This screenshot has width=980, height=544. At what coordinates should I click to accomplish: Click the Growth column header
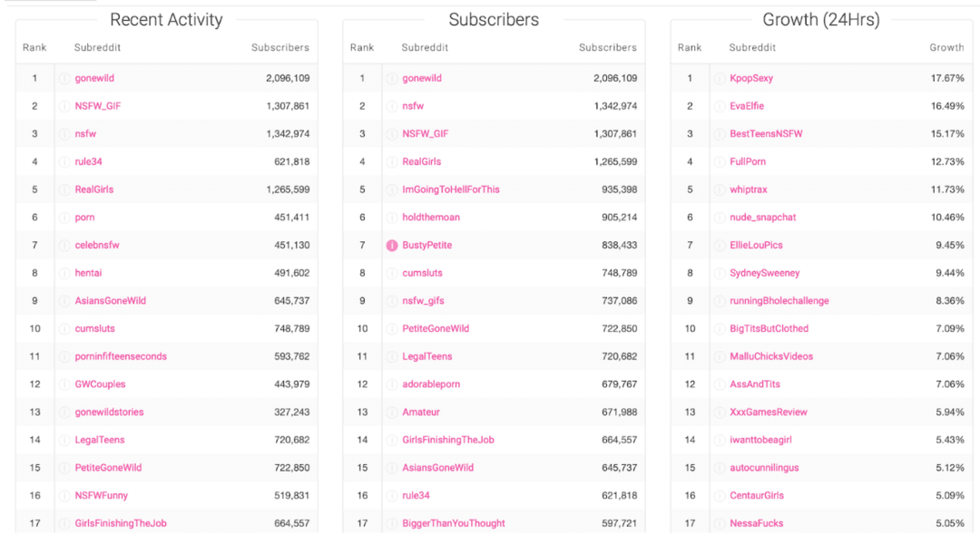[947, 46]
